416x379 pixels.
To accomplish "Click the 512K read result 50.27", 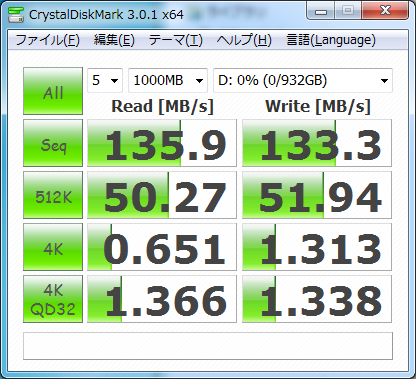I will [x=162, y=195].
